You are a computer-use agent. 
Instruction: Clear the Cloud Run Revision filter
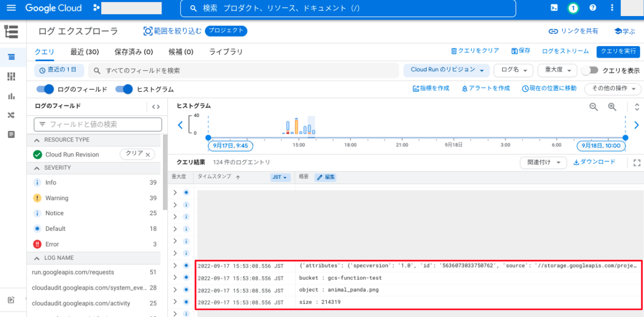(x=137, y=154)
